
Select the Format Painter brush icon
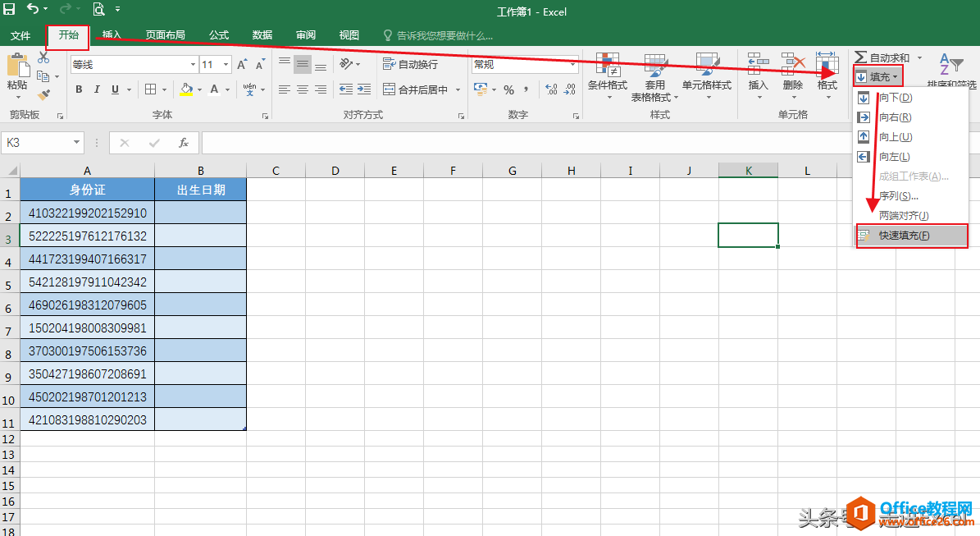pos(43,95)
